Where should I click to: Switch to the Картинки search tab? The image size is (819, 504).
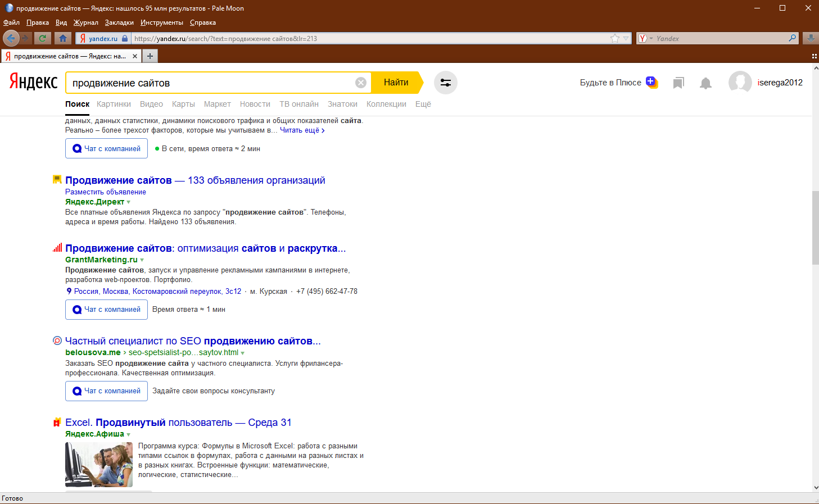pyautogui.click(x=114, y=104)
